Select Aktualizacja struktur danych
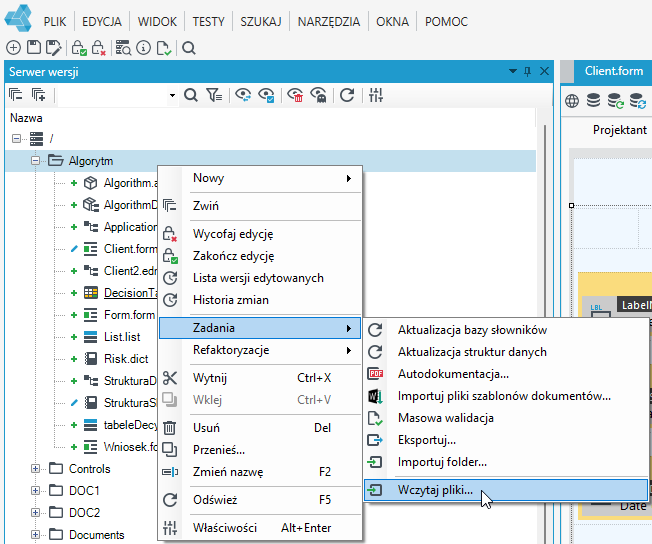The image size is (652, 544). point(506,352)
